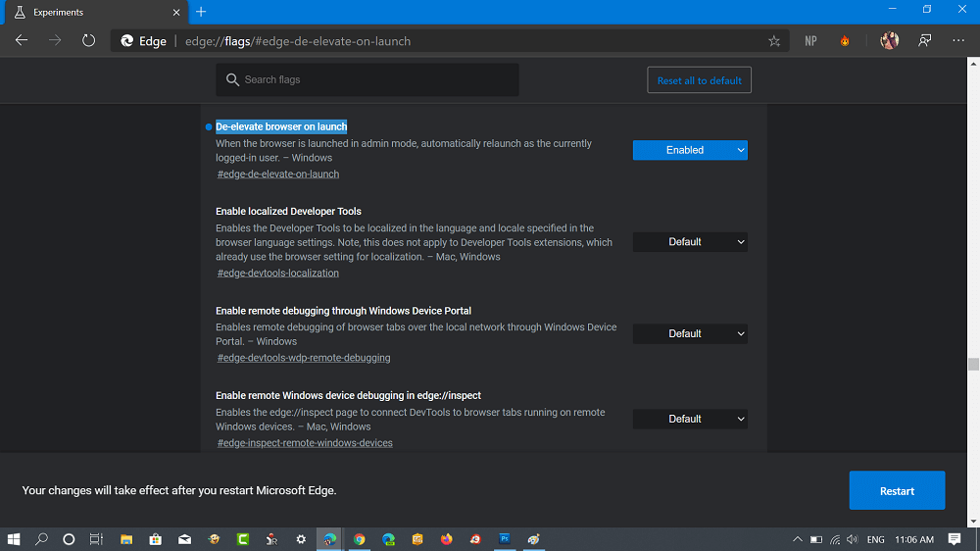Follow the #edge-inspect-remote-windows-devices link
The height and width of the screenshot is (551, 980).
(x=305, y=443)
